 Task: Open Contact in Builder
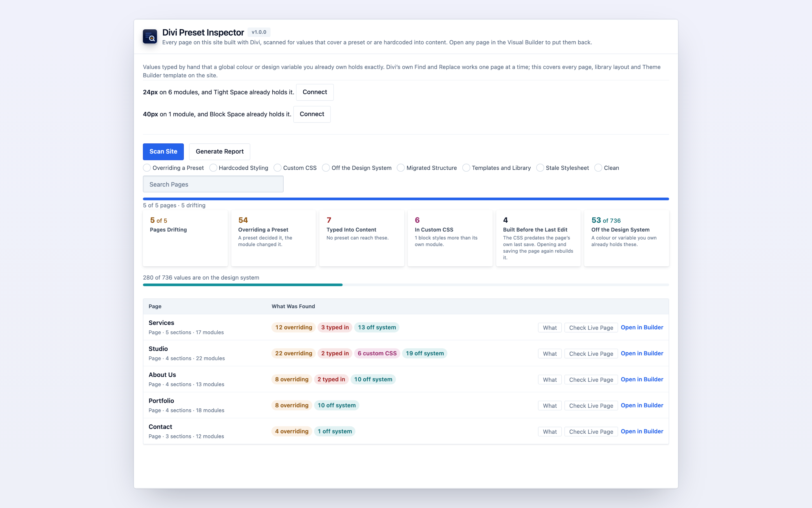(642, 431)
